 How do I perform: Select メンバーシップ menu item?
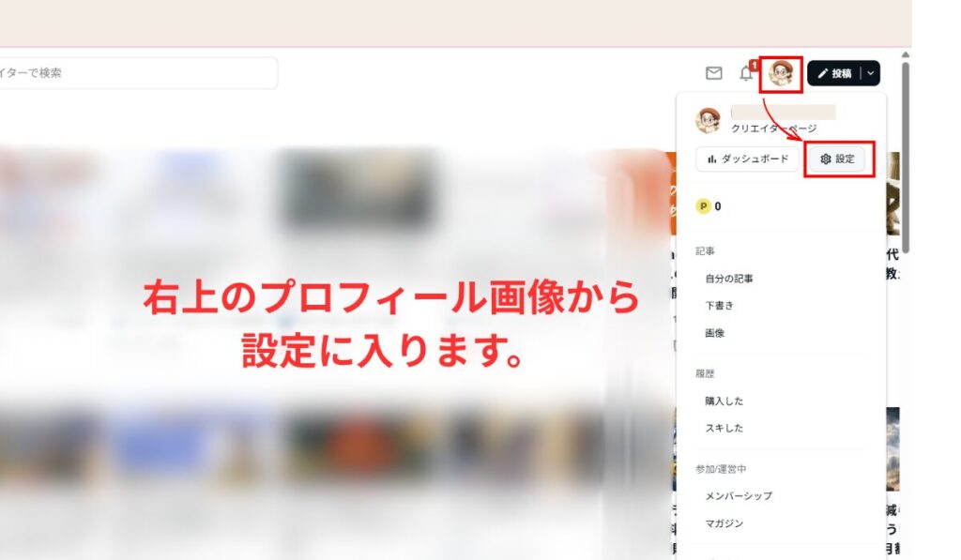tap(739, 495)
